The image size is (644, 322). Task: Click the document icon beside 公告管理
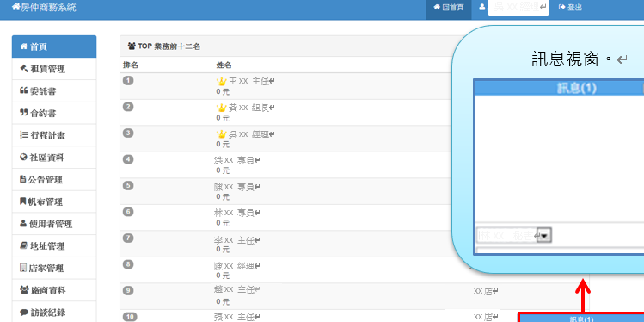pyautogui.click(x=23, y=179)
